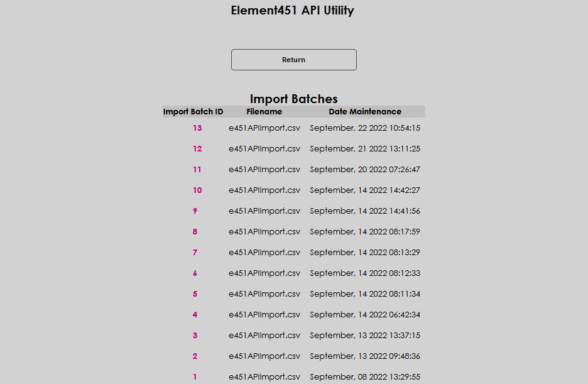Select the e451APIImport.csv filename in the top row

click(x=264, y=128)
